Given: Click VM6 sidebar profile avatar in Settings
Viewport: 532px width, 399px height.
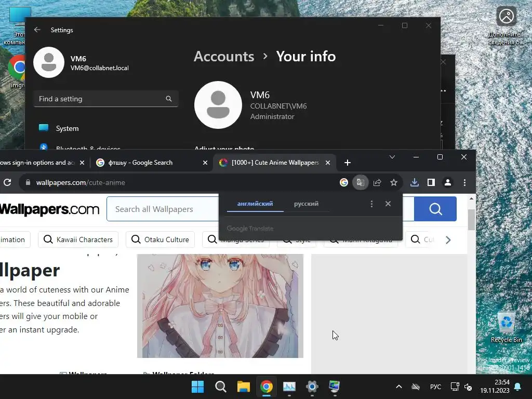Looking at the screenshot, I should [49, 62].
